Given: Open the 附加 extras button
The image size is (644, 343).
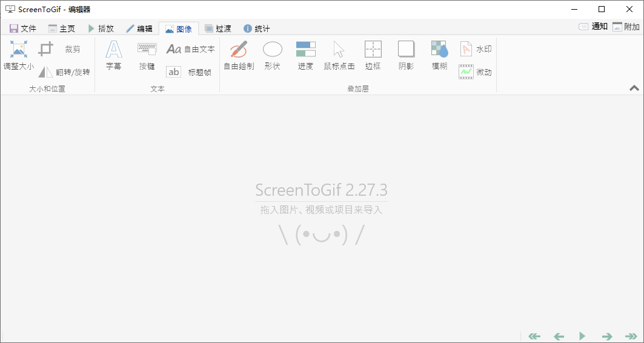Looking at the screenshot, I should (x=626, y=27).
